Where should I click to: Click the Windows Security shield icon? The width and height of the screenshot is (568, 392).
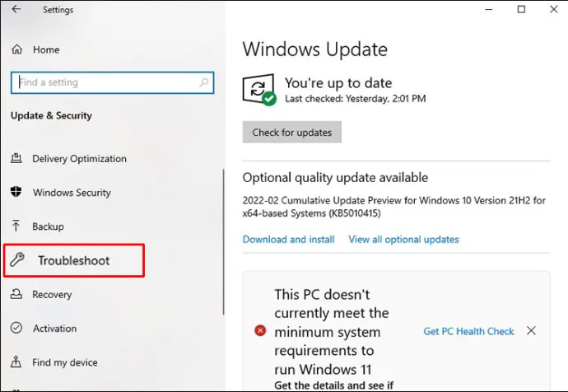coord(16,192)
